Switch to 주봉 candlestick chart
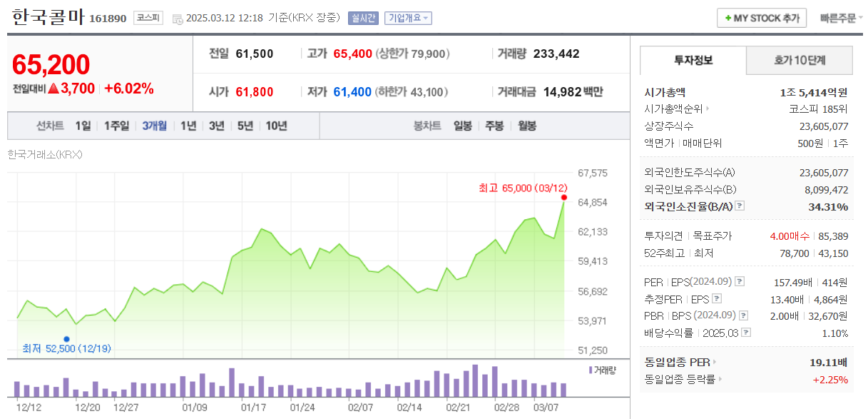Viewport: 868px width, 419px height. pos(494,126)
